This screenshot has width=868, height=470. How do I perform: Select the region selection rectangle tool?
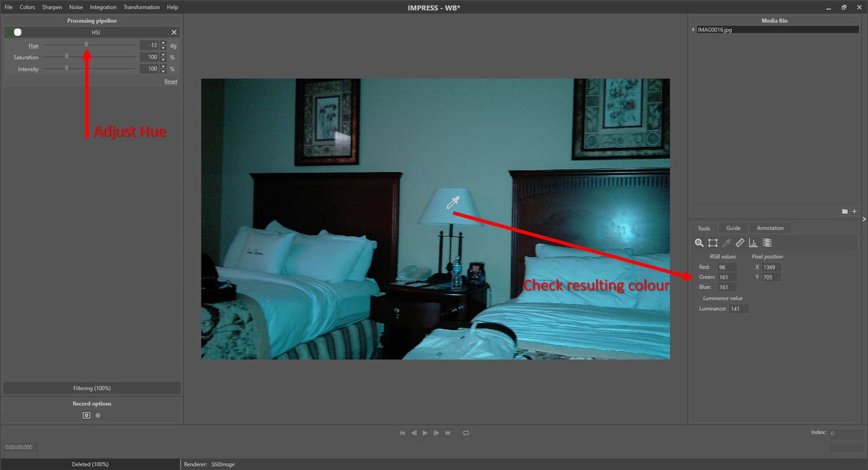[713, 243]
